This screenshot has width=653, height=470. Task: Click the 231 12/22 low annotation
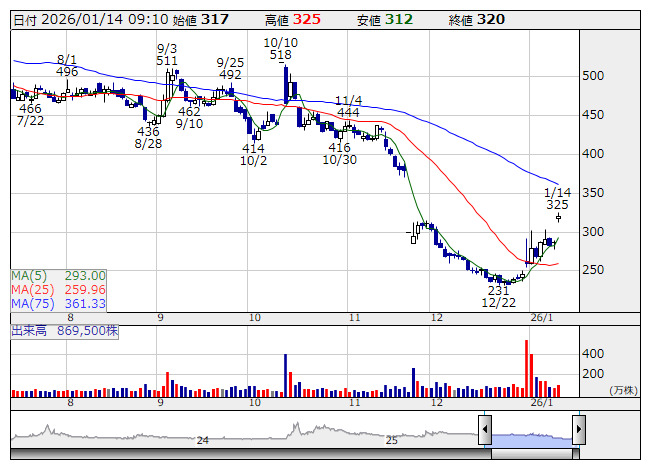(499, 296)
